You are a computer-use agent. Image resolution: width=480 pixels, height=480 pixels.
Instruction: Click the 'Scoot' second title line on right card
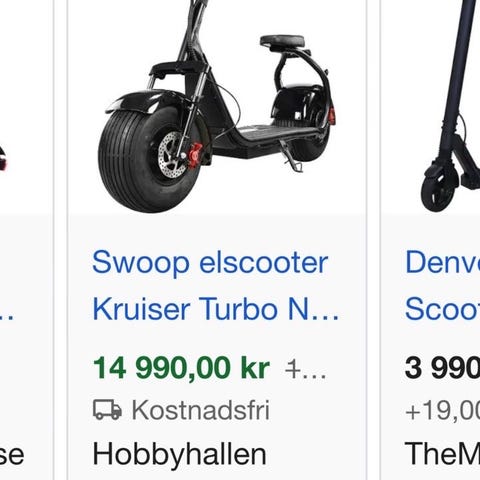(x=442, y=308)
